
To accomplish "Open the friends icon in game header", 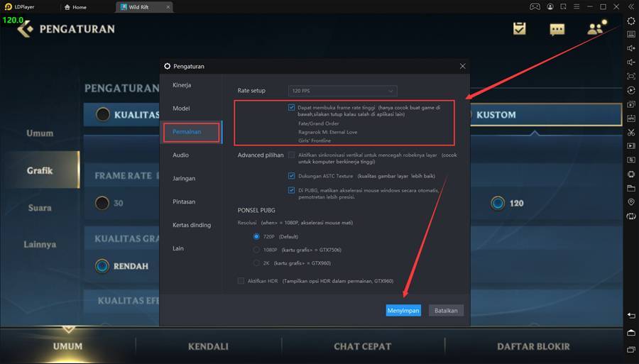I will pos(596,28).
